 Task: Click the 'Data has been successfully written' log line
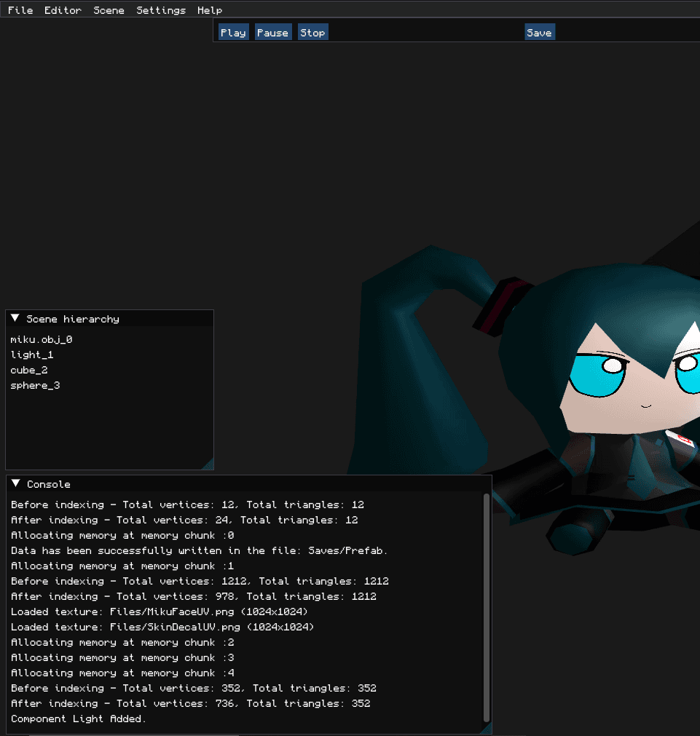[x=199, y=550]
